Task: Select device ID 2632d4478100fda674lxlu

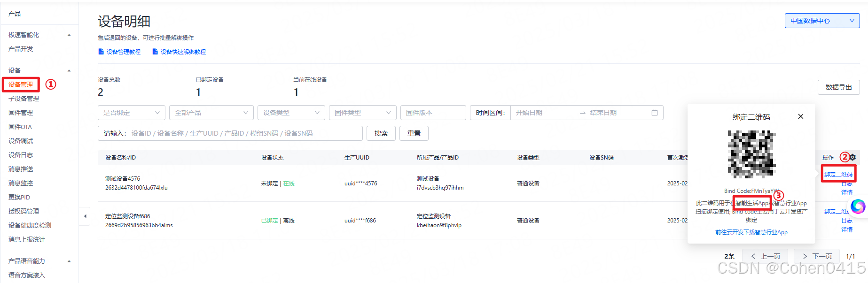Action: 136,188
